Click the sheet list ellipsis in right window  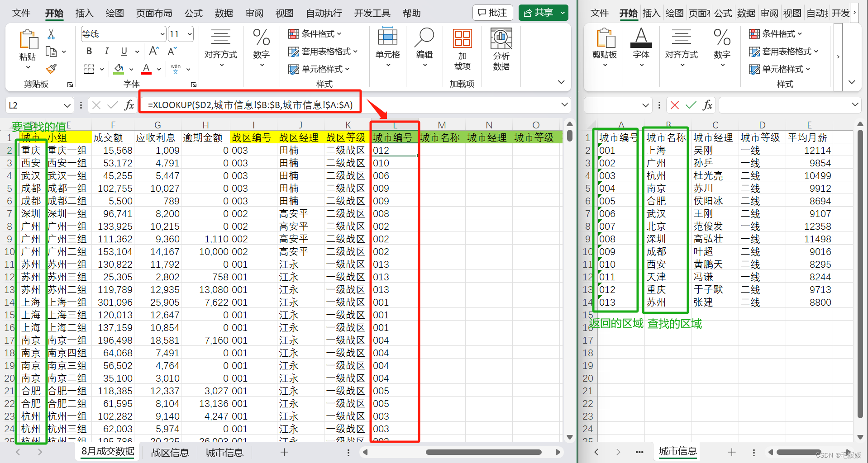click(639, 452)
